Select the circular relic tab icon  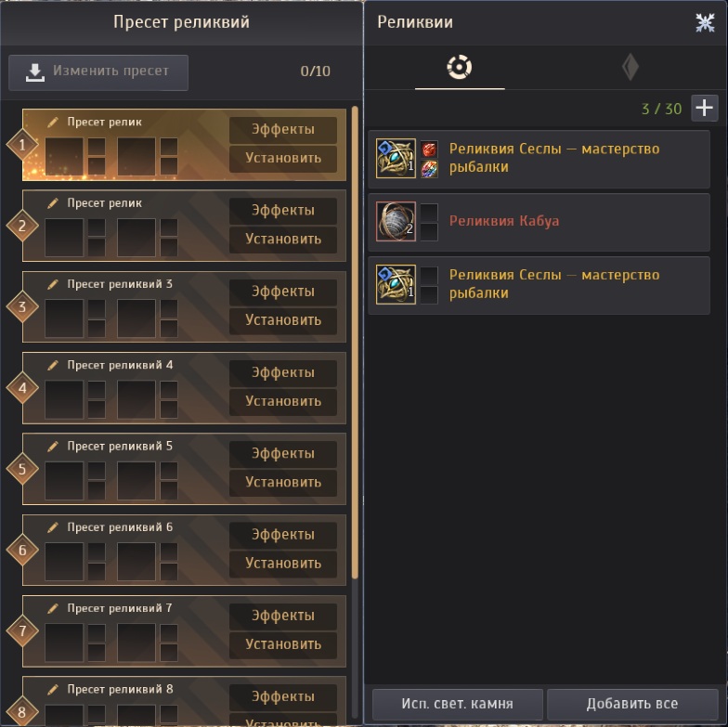pyautogui.click(x=459, y=67)
